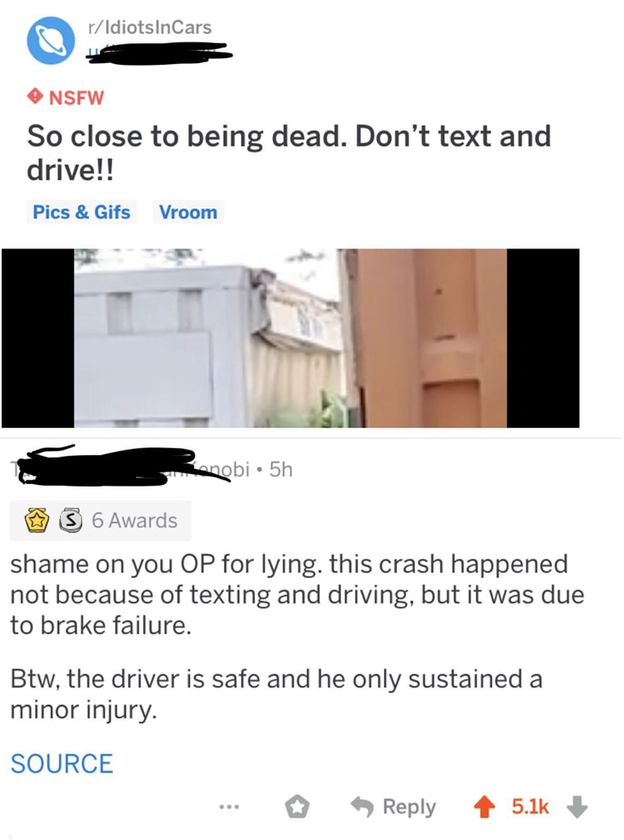Tap the NSFW diamond warning icon
624x840 pixels.
click(34, 97)
